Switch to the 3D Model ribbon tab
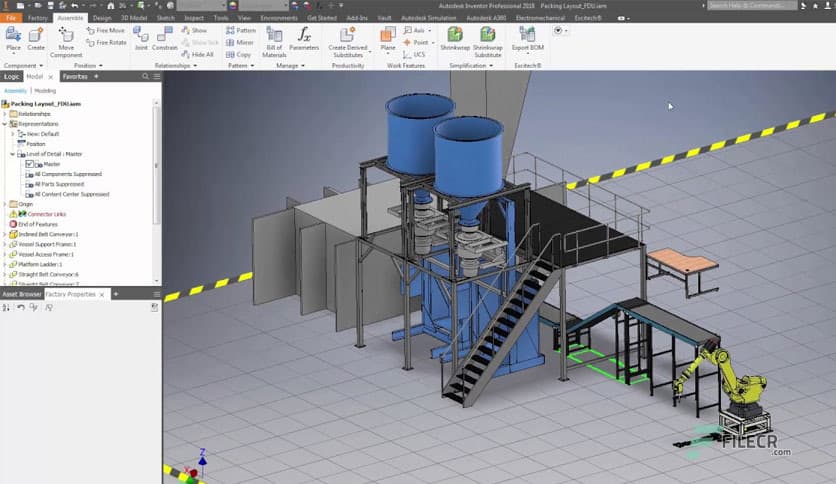This screenshot has height=484, width=836. (x=134, y=18)
